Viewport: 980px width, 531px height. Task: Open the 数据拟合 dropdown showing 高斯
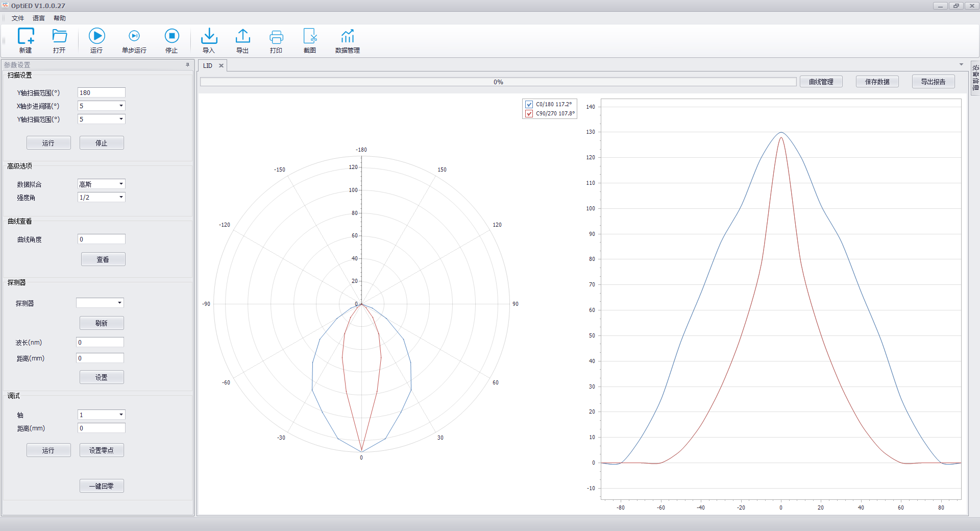(x=121, y=184)
